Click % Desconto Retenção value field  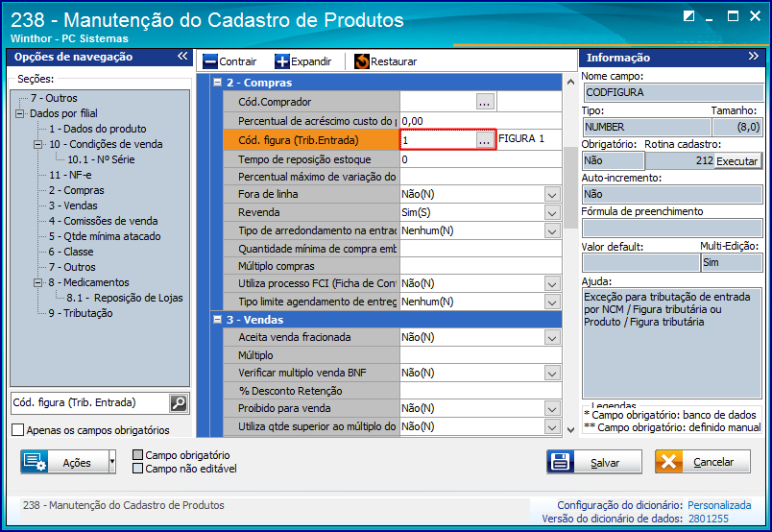[480, 391]
